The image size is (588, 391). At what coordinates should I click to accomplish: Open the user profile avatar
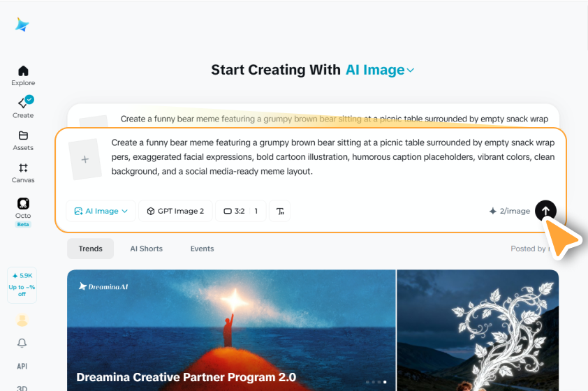click(22, 320)
